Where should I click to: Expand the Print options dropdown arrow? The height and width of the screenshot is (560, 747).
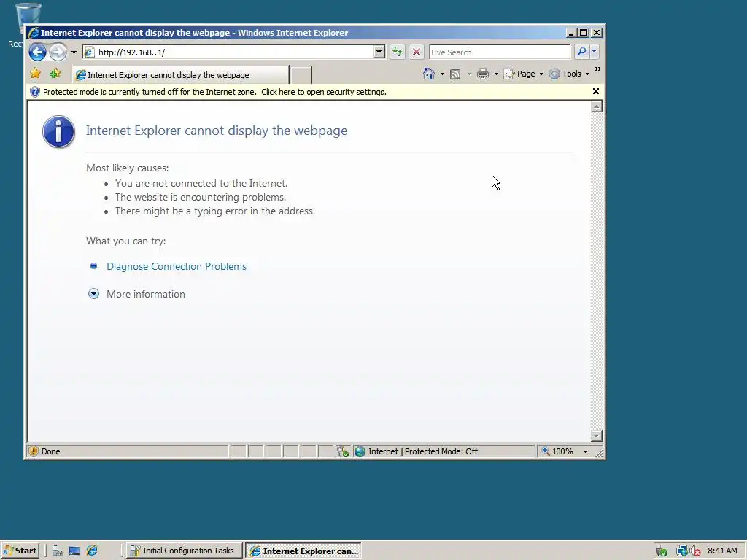(496, 74)
